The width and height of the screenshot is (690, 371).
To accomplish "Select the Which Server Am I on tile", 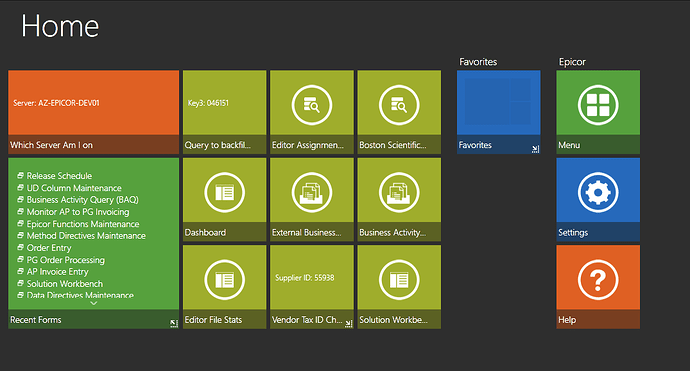I will pos(93,112).
